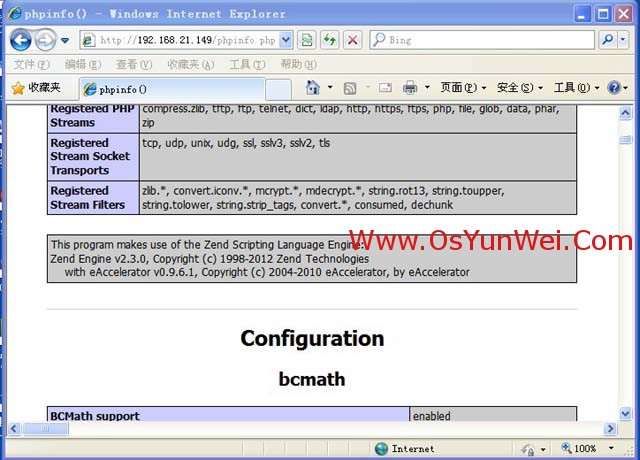Open the 工具(O) toolbar menu
The image size is (640, 460).
[x=576, y=87]
